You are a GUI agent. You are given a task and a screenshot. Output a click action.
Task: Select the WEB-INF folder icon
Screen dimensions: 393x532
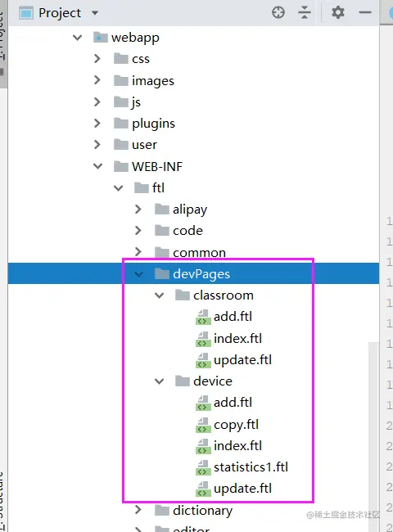pos(121,166)
